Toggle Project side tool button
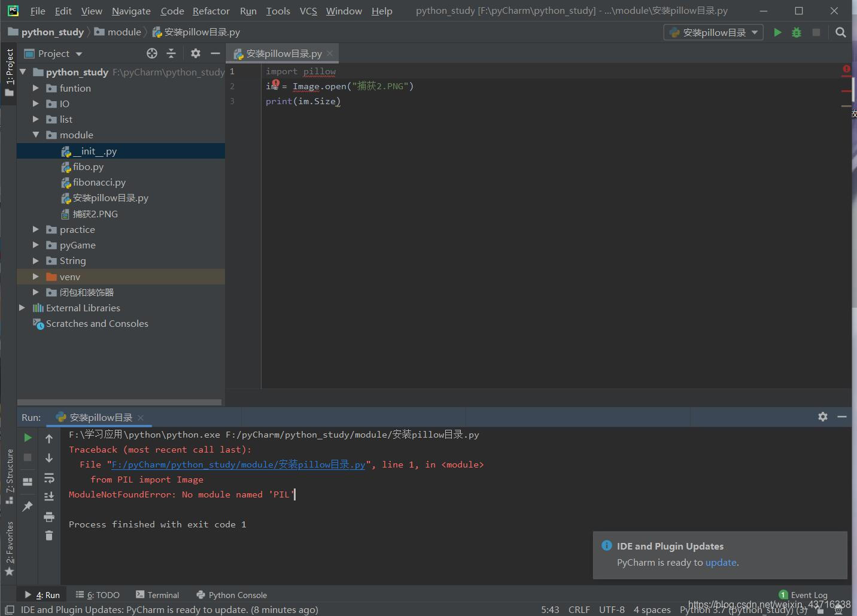 point(9,72)
